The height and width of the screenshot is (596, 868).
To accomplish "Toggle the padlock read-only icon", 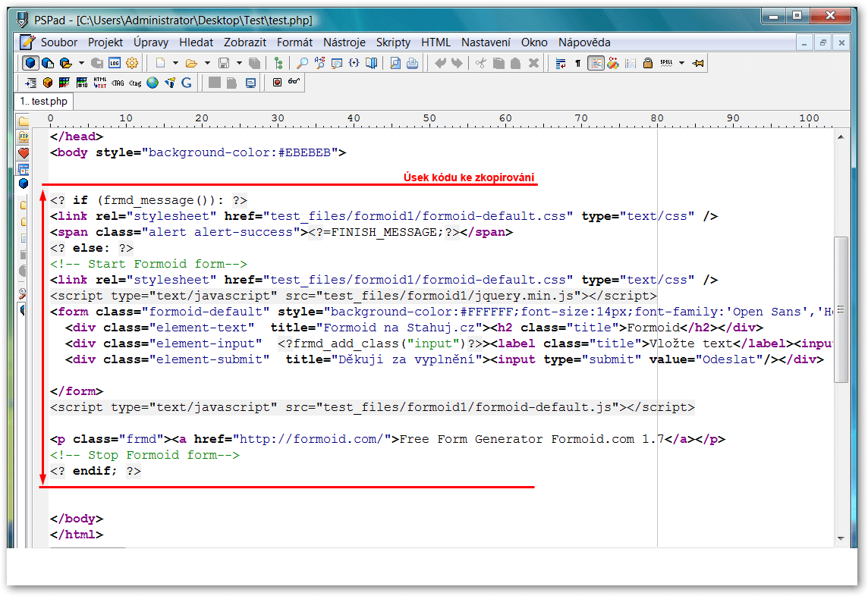I will point(648,63).
